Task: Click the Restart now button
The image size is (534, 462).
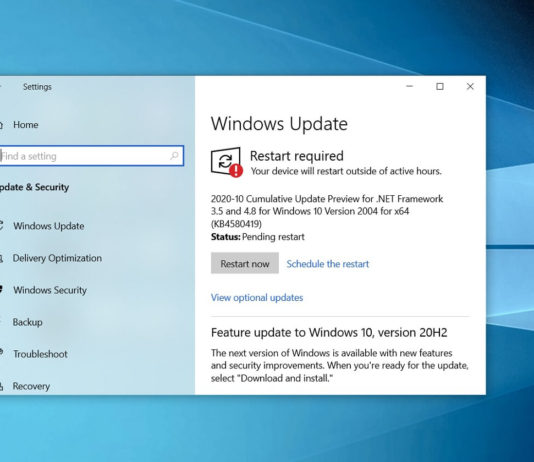Action: point(245,263)
